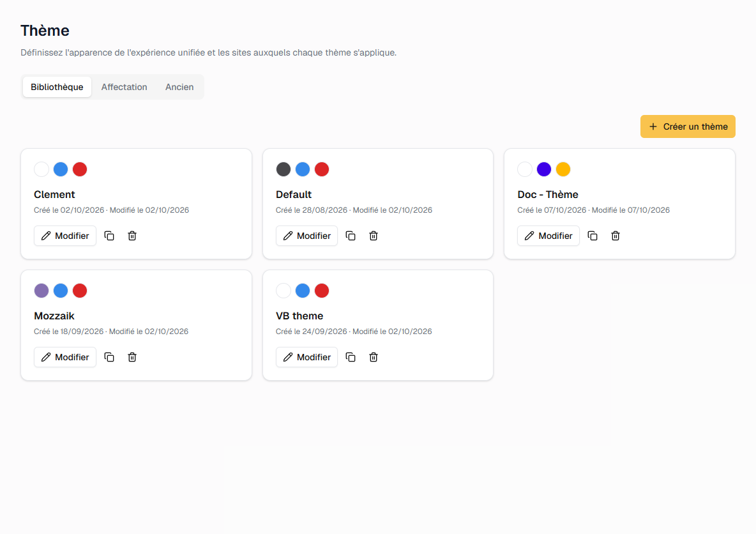Open the Ancien tab
Screen dimensions: 756x534
pos(179,87)
